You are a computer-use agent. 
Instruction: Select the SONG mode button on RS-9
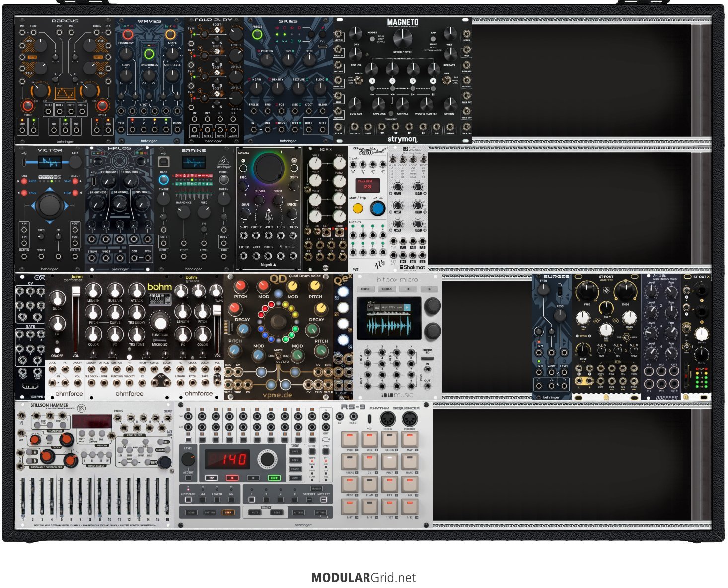pyautogui.click(x=191, y=512)
